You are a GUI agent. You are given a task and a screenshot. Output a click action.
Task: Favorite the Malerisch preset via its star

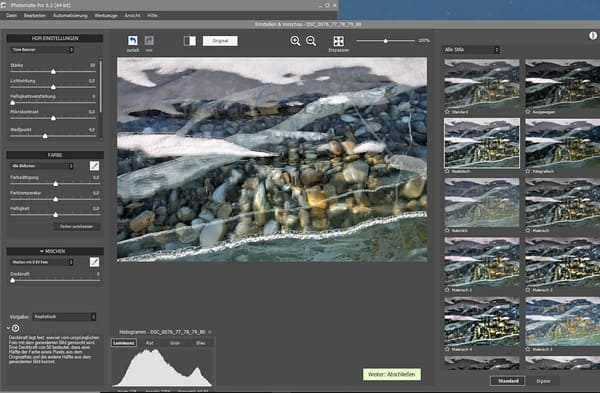click(528, 230)
